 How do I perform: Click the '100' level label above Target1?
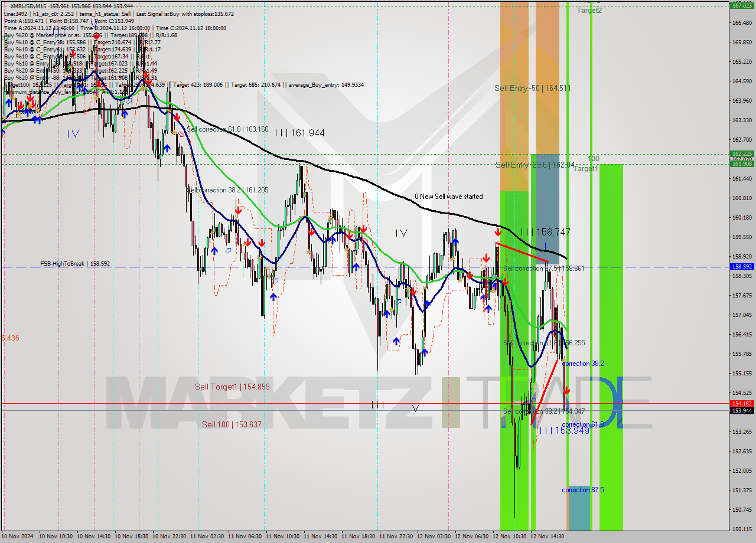pyautogui.click(x=594, y=159)
